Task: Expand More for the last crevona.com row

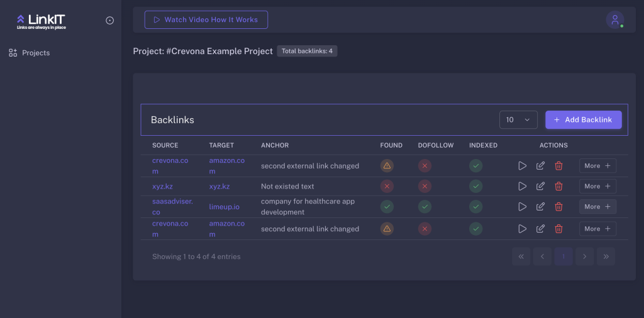Action: point(597,229)
